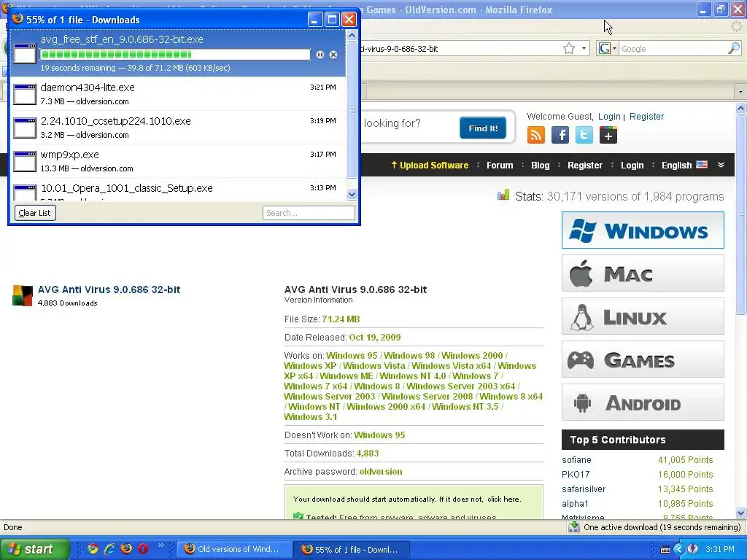Open contributor sofiane's profile
Image resolution: width=747 pixels, height=560 pixels.
tap(576, 460)
